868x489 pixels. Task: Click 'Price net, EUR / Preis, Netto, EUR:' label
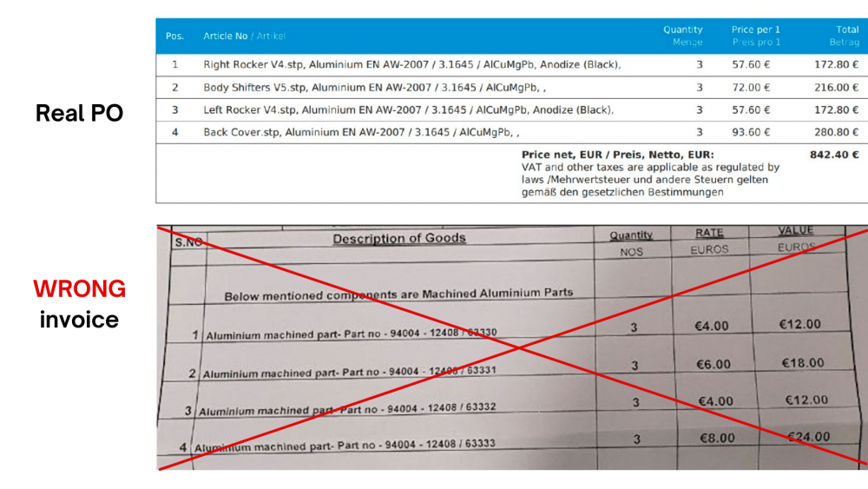(x=618, y=155)
